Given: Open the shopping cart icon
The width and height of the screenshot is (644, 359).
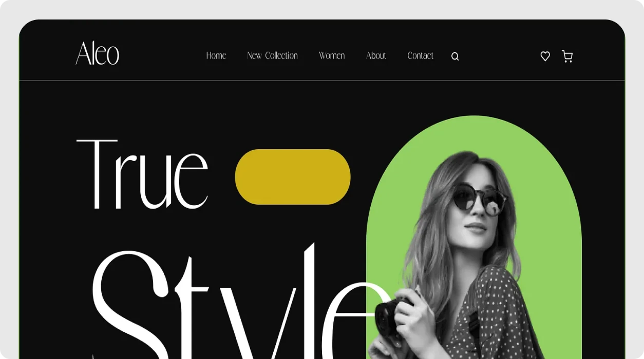Looking at the screenshot, I should click(567, 56).
